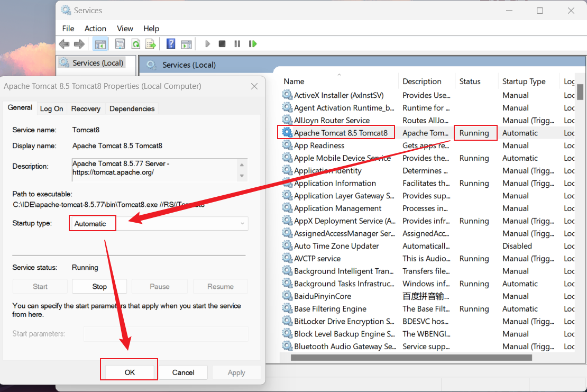Toggle Show/Hide Action Pane toolbar icon
Screen dimensions: 587x392
pyautogui.click(x=186, y=44)
